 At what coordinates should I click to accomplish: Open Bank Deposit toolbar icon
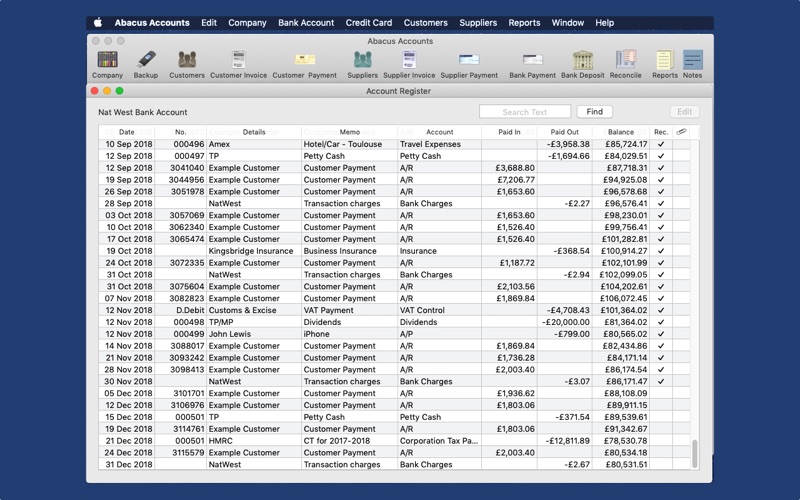click(583, 60)
